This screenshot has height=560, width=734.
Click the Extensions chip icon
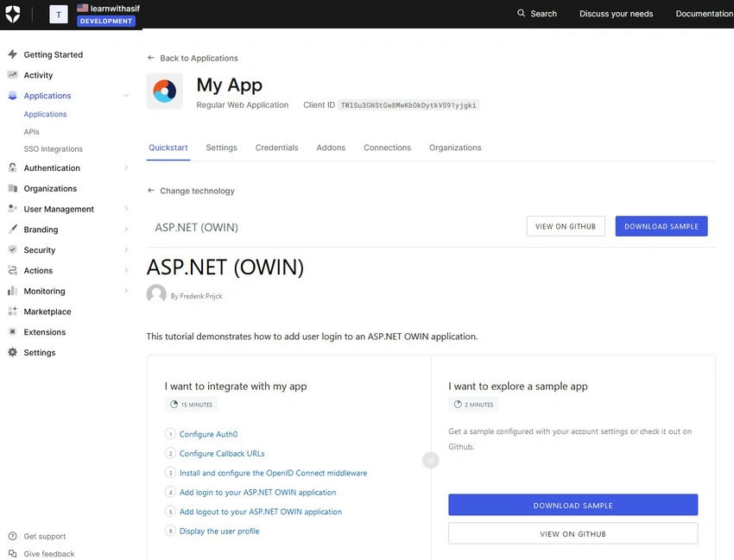tap(13, 331)
